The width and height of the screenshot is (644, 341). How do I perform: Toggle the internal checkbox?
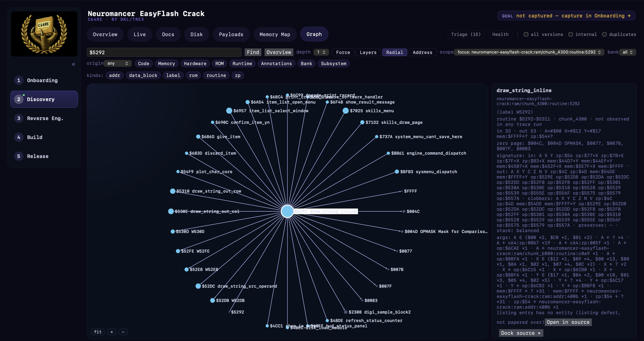coord(570,35)
